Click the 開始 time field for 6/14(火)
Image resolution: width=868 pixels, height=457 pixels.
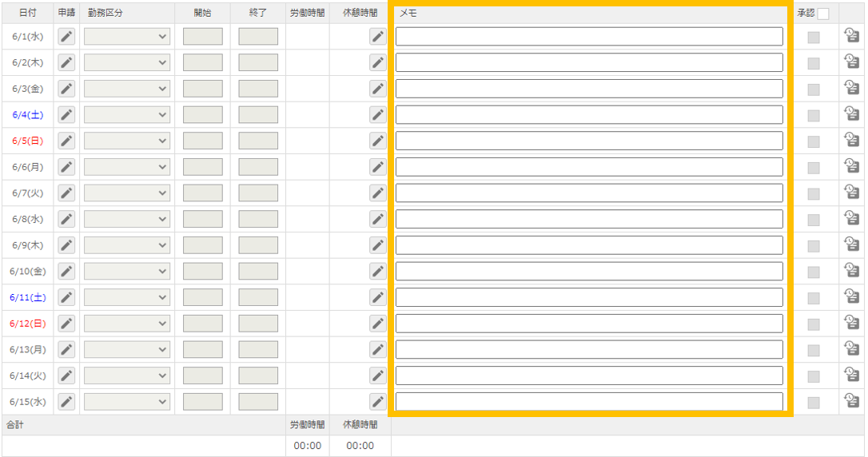tap(203, 376)
